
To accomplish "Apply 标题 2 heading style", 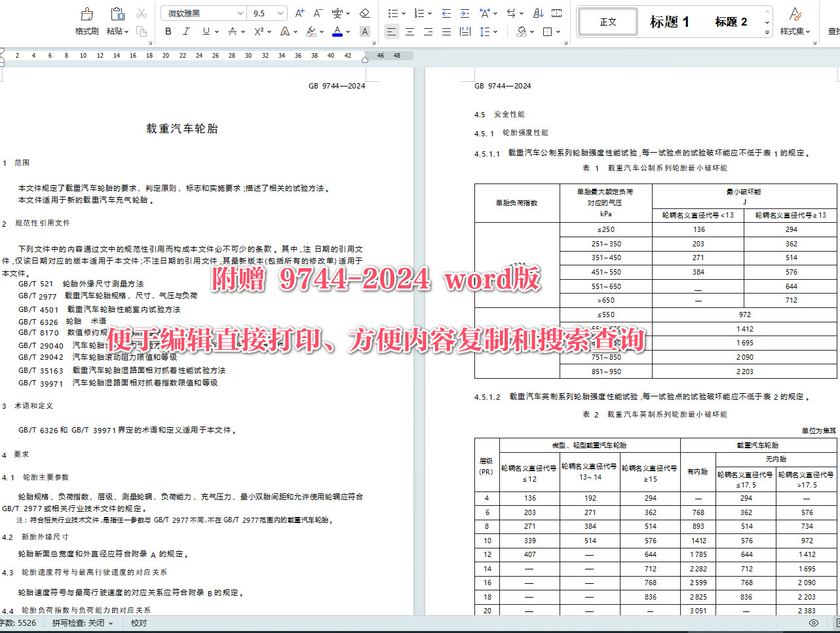I will point(731,22).
